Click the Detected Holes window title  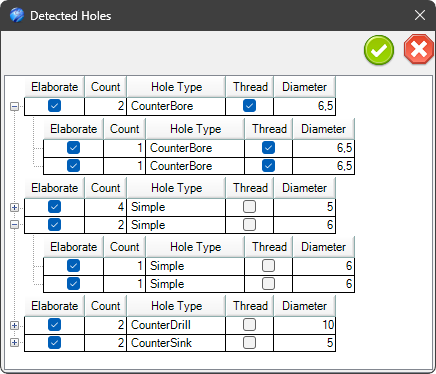pos(71,16)
